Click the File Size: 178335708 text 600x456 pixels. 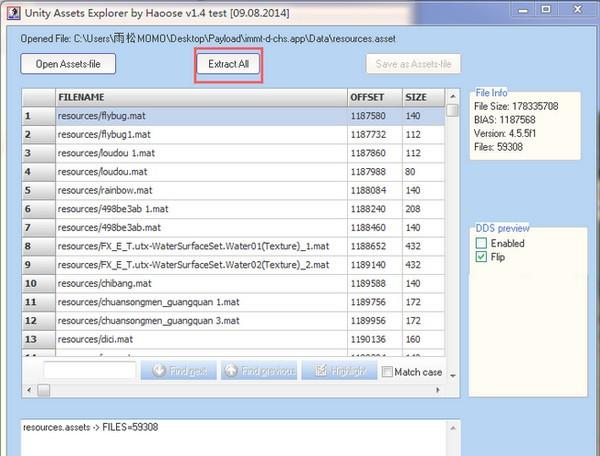516,106
